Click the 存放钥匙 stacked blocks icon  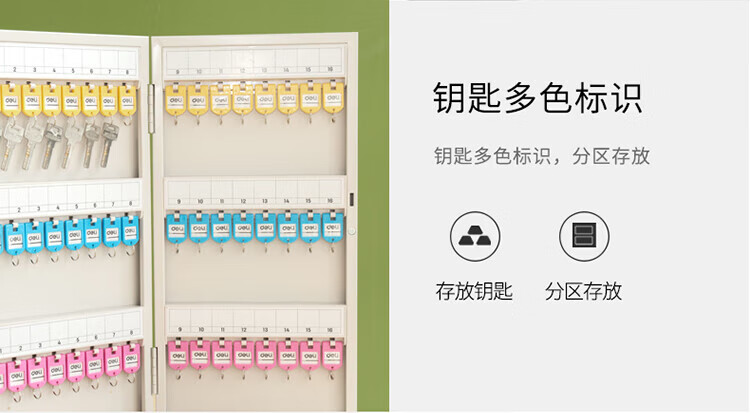(474, 236)
